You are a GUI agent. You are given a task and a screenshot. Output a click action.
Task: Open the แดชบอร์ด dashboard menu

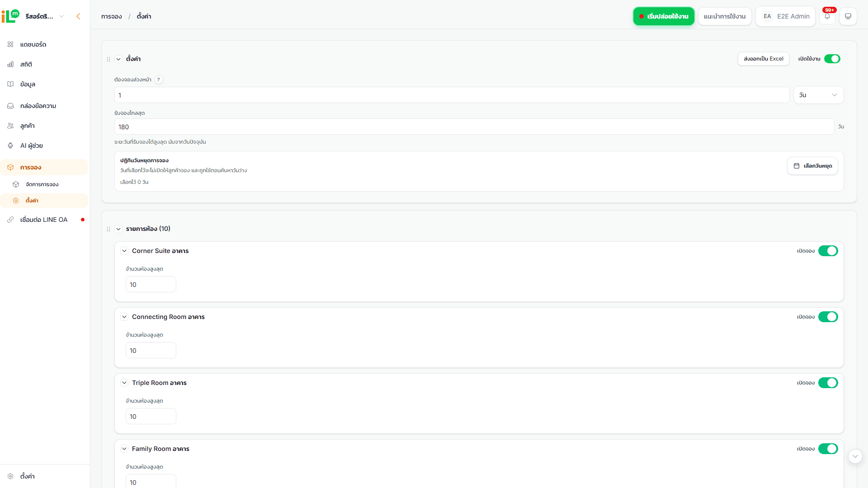coord(44,44)
